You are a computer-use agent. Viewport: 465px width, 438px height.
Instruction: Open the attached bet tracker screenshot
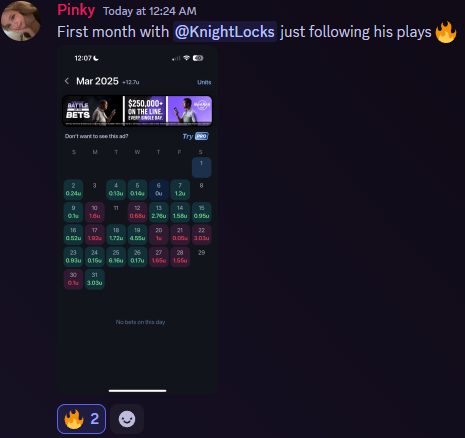coord(137,220)
